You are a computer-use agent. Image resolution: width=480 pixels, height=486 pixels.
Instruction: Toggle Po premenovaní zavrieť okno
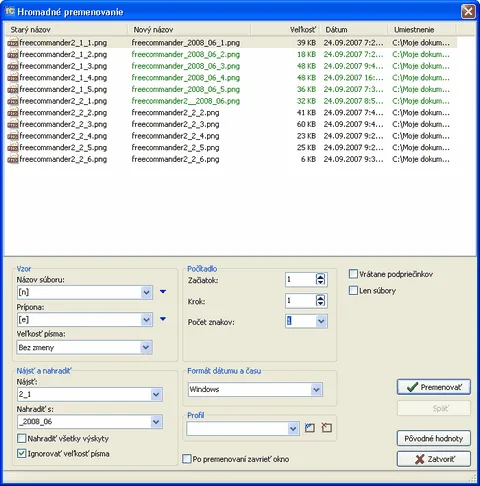coord(187,459)
